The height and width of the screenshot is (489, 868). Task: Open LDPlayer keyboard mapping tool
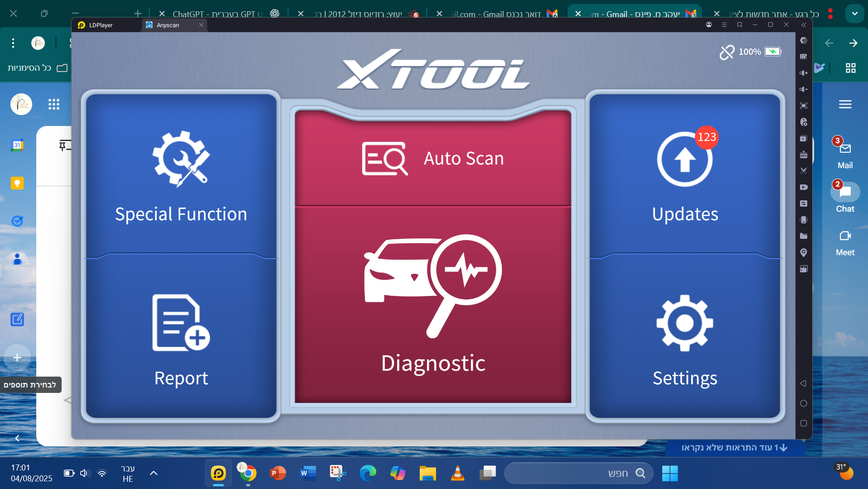[x=804, y=57]
